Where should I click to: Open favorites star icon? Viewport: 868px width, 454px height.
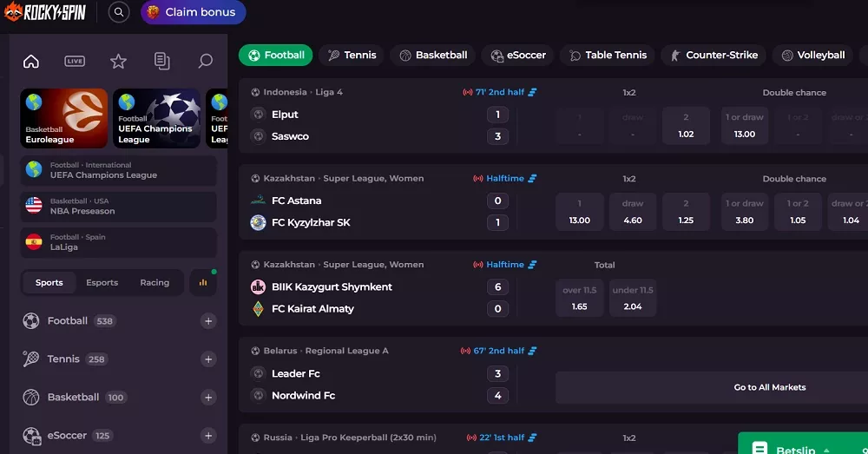coord(118,61)
